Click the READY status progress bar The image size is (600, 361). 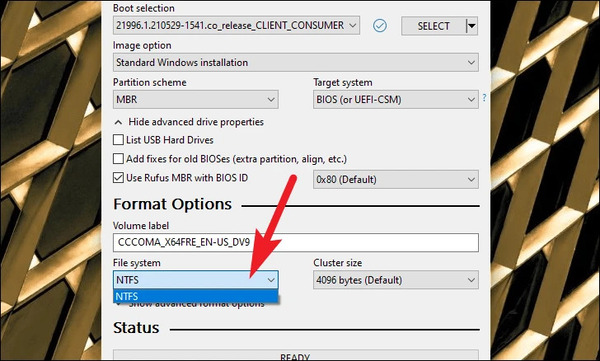coord(296,355)
